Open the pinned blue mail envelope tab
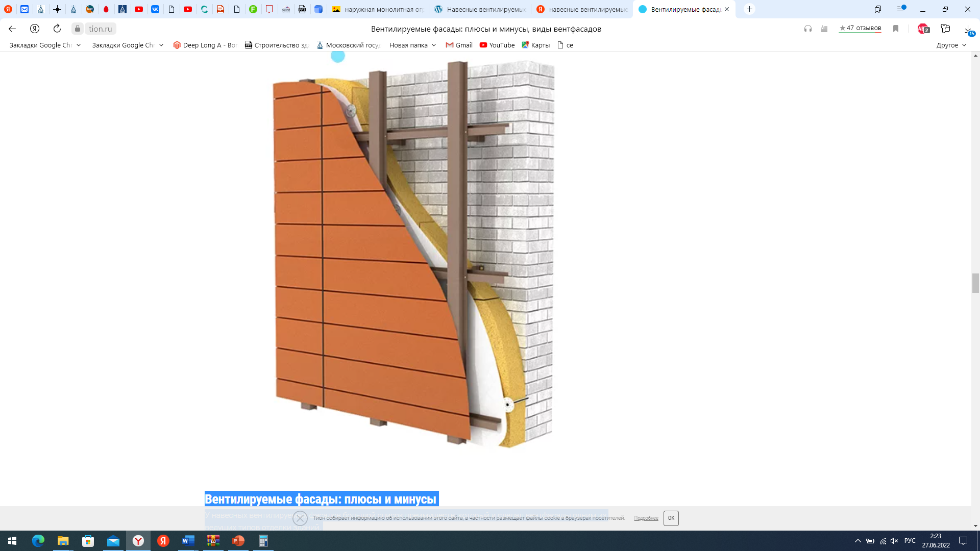The width and height of the screenshot is (980, 551). (x=24, y=9)
